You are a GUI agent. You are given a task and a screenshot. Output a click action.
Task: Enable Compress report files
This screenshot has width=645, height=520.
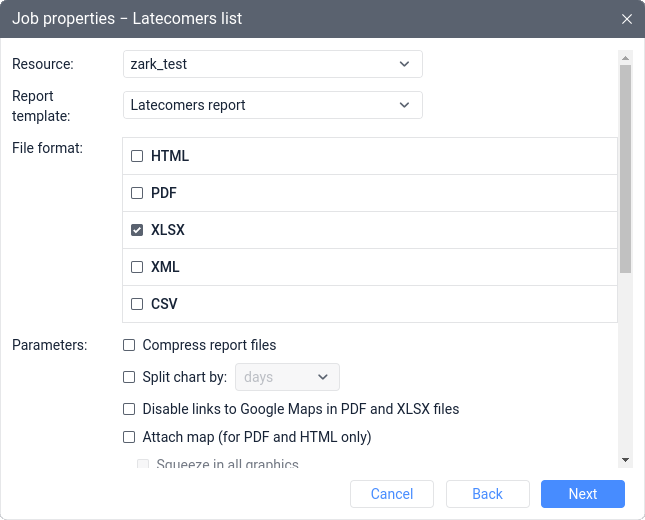[x=129, y=345]
